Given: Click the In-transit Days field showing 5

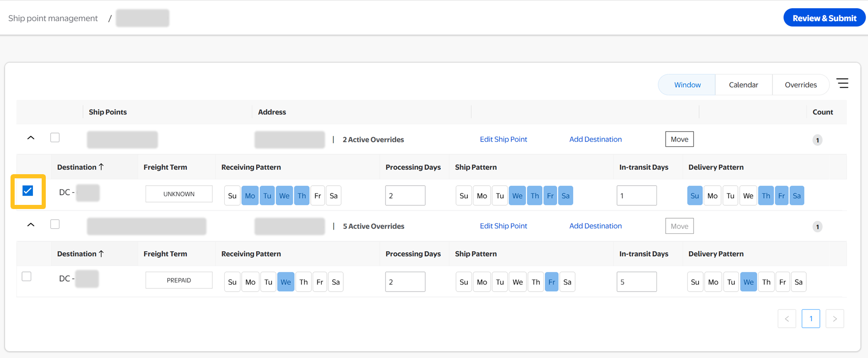Looking at the screenshot, I should pyautogui.click(x=636, y=282).
